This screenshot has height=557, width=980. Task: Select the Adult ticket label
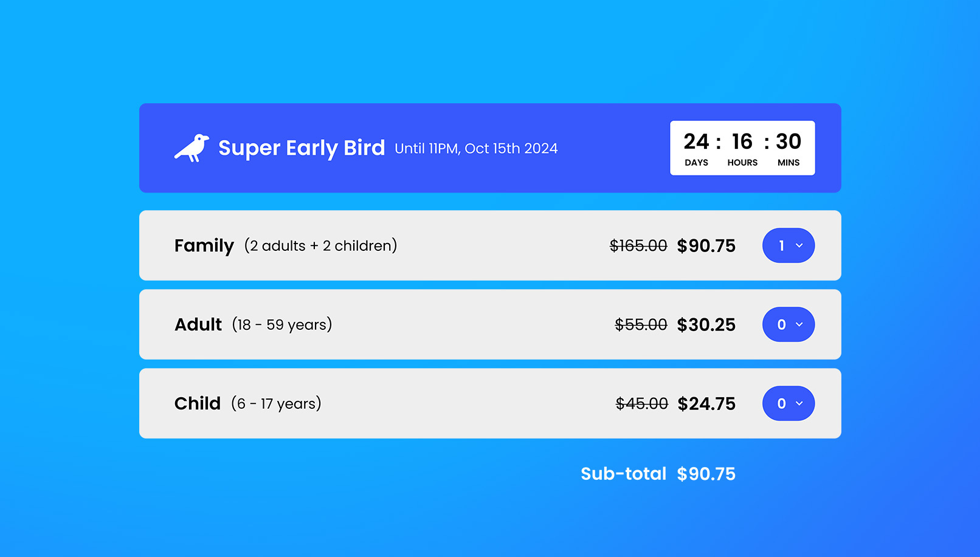[198, 324]
